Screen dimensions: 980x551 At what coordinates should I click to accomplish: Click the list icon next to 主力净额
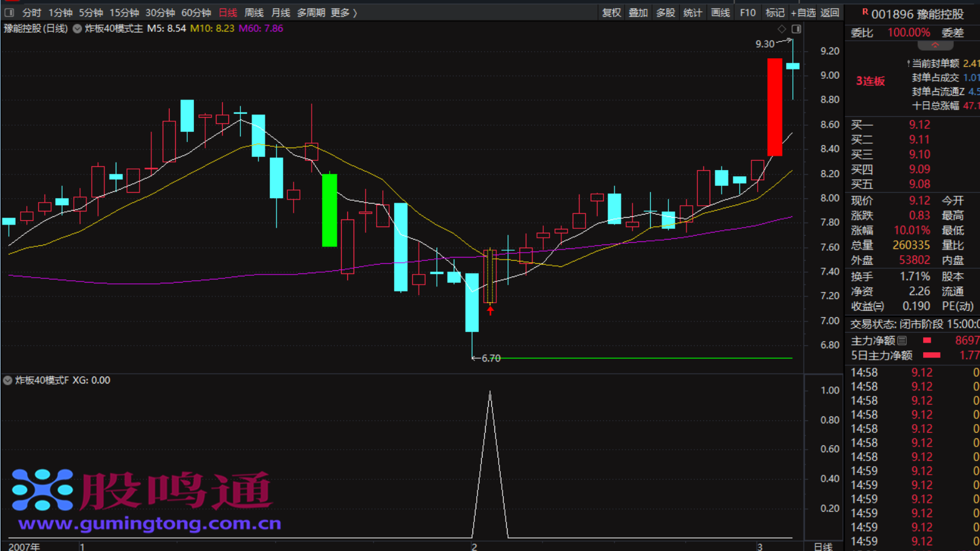click(902, 340)
